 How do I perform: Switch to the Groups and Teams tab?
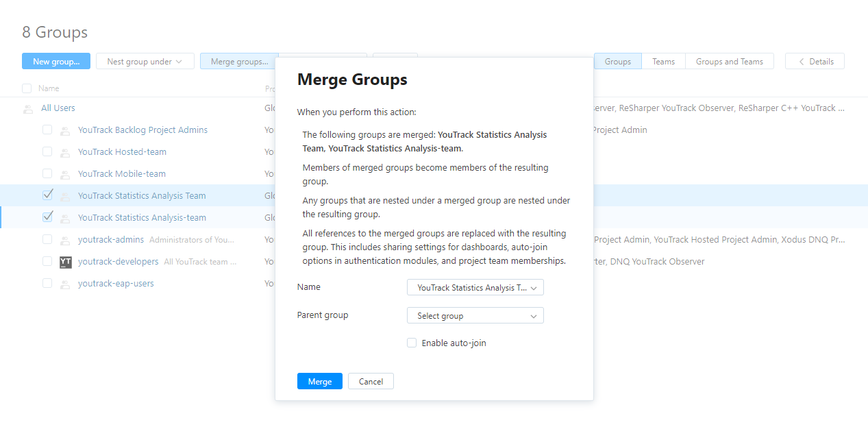pos(730,62)
